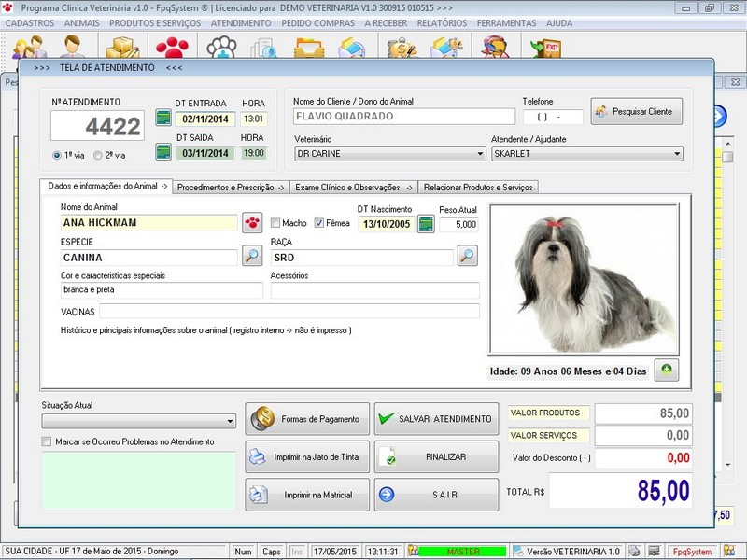Click the red paw icon beside animal name
This screenshot has height=560, width=747.
point(252,223)
